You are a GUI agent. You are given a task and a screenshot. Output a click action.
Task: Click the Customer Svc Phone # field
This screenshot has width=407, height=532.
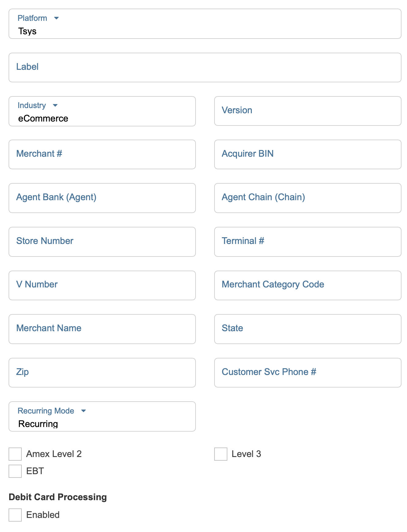click(x=308, y=373)
